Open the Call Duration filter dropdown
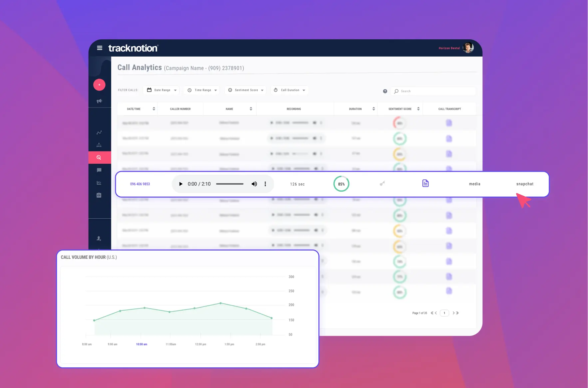The height and width of the screenshot is (388, 588). tap(289, 90)
